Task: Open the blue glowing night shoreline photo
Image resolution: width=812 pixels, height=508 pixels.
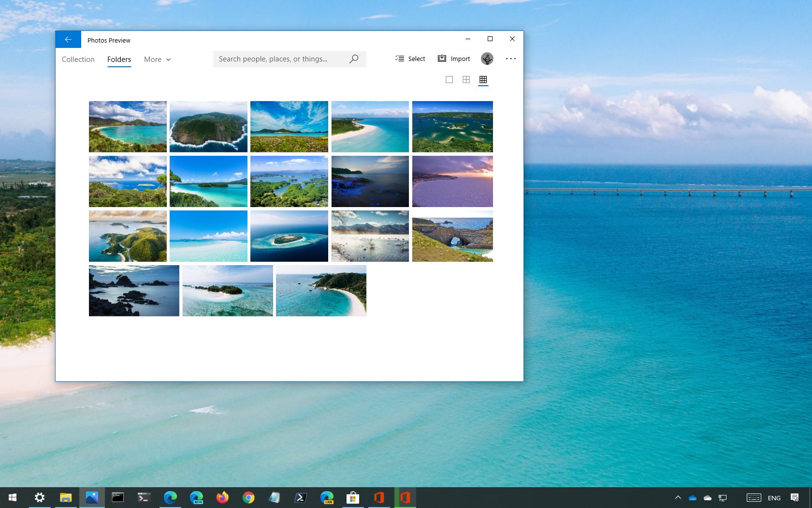Action: pos(370,181)
